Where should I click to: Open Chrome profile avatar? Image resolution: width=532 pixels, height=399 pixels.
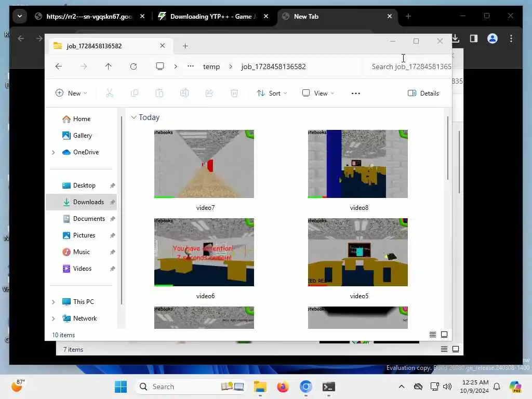[x=493, y=38]
